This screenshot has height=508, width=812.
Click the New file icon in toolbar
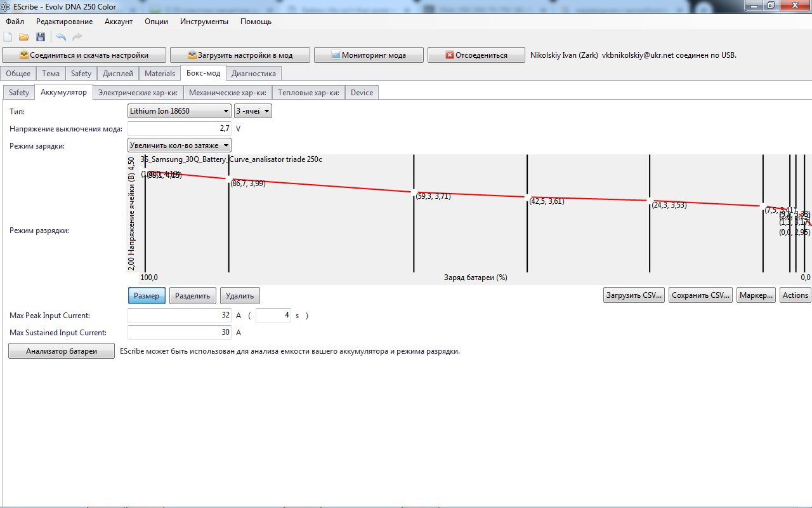pyautogui.click(x=8, y=37)
